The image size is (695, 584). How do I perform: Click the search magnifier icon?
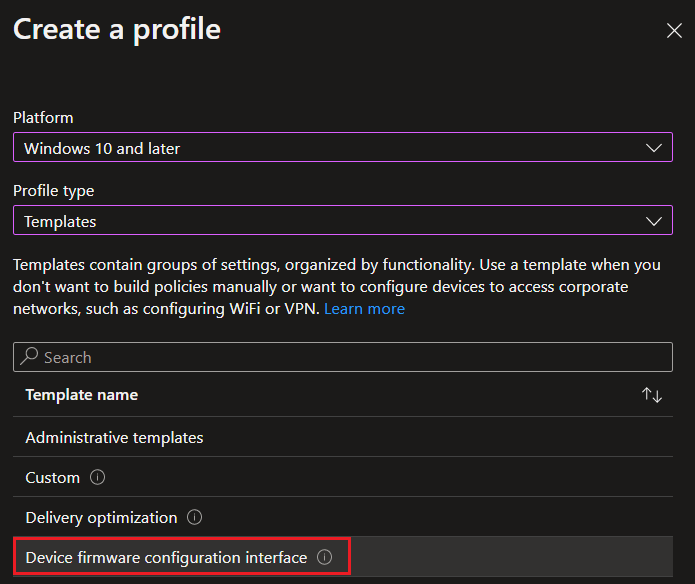[29, 356]
